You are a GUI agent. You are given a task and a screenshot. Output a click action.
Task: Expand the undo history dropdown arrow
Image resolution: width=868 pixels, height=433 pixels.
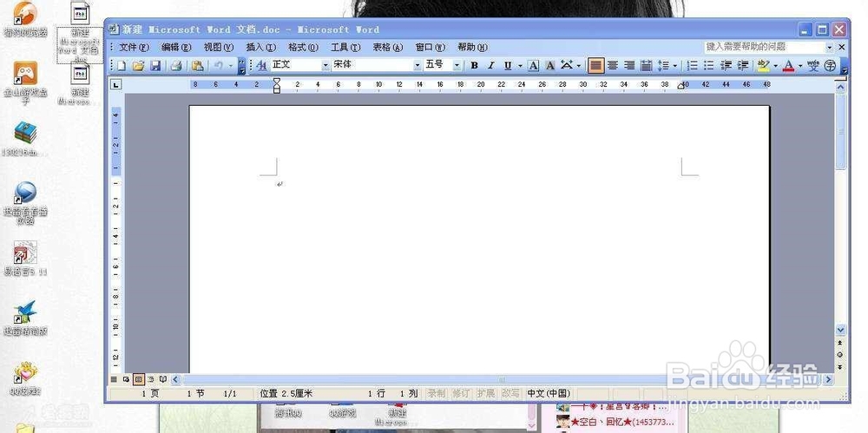tap(231, 66)
